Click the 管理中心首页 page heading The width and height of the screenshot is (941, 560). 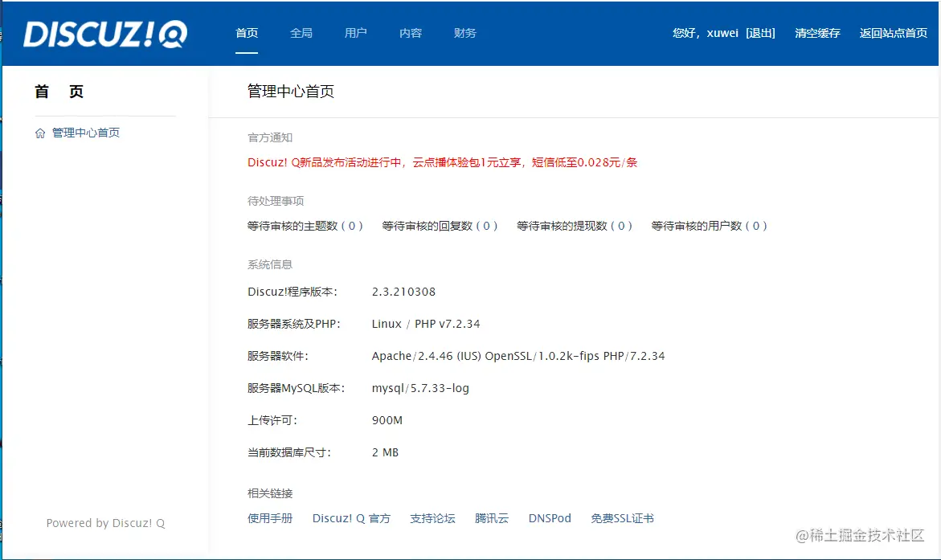pos(290,92)
